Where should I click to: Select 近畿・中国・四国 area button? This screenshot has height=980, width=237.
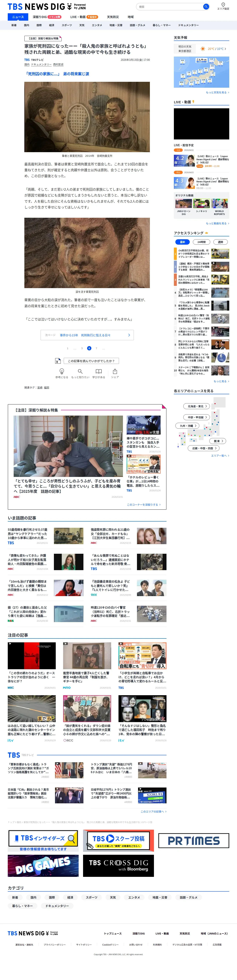(204, 448)
